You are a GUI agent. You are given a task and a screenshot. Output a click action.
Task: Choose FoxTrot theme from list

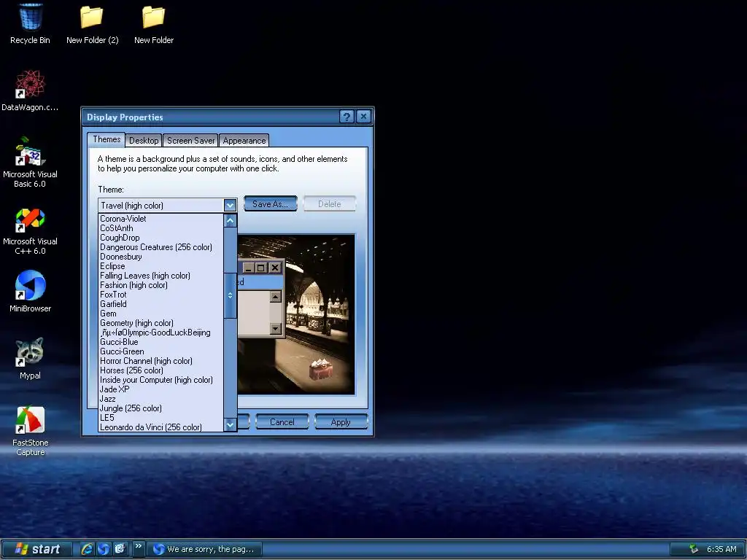(160, 295)
